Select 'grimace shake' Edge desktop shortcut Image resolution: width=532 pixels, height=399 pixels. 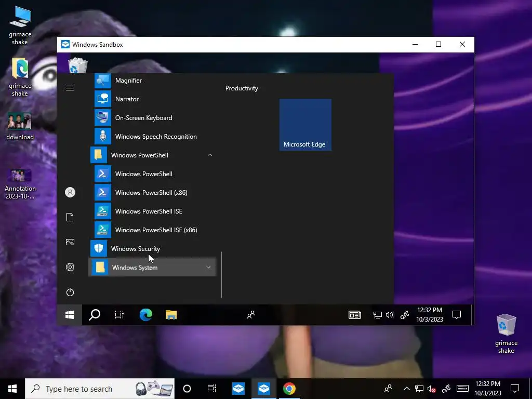[x=20, y=77]
